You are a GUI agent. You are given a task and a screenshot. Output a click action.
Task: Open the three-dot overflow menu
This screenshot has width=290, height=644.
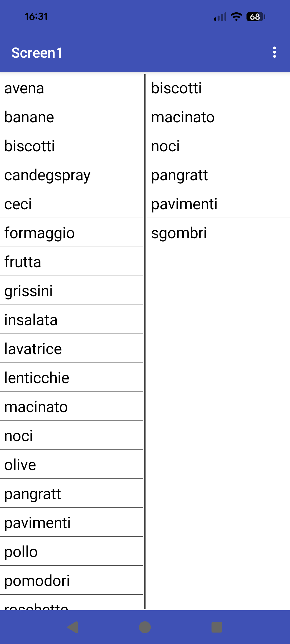(x=274, y=52)
